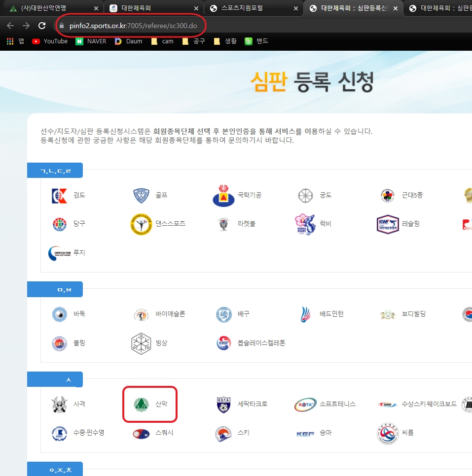
Task: Click the 수상스키·웨이크보드 text link
Action: (x=429, y=405)
